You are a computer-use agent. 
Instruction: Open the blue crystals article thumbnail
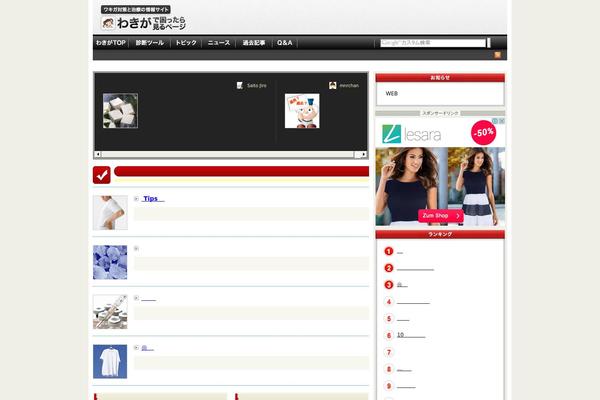click(x=110, y=262)
